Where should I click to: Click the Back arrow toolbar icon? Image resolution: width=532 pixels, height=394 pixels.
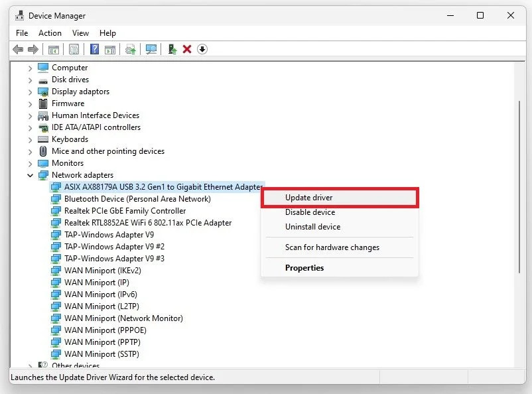click(18, 50)
